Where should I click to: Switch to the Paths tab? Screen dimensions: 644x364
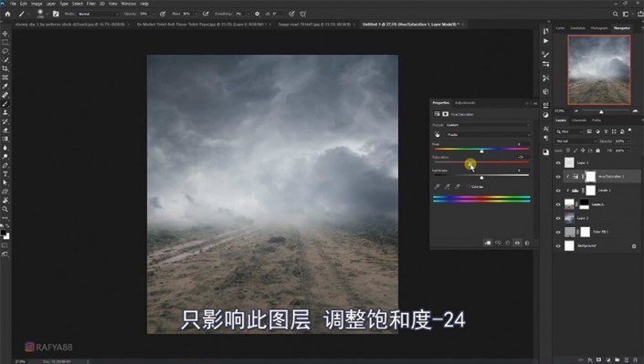(596, 120)
